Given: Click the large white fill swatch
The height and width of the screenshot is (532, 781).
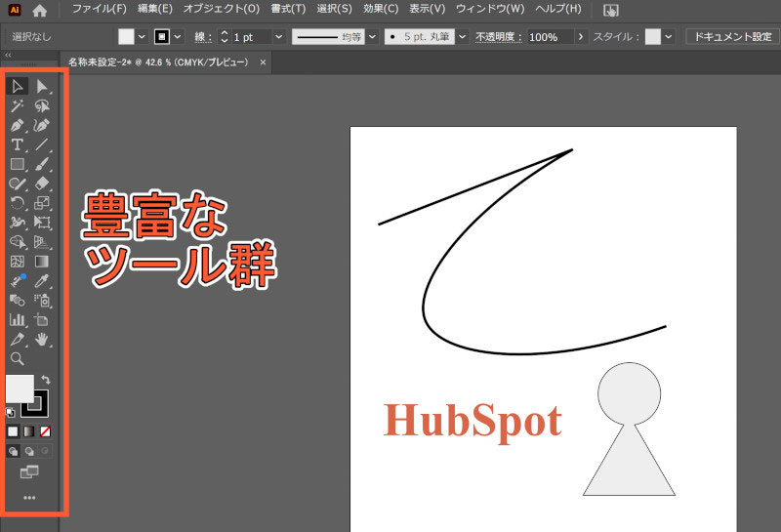Looking at the screenshot, I should (20, 388).
